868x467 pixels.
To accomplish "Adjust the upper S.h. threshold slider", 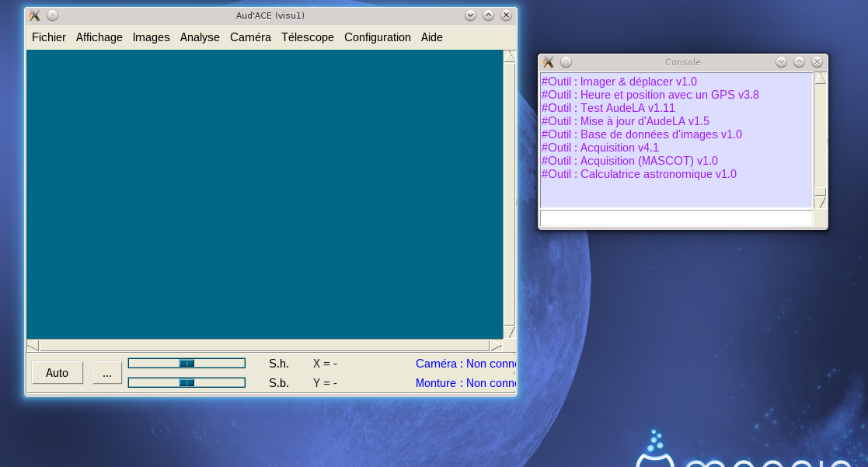I will click(x=186, y=363).
